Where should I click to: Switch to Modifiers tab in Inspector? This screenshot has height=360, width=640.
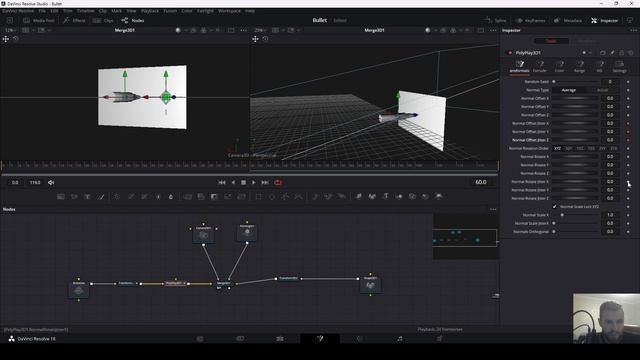587,41
